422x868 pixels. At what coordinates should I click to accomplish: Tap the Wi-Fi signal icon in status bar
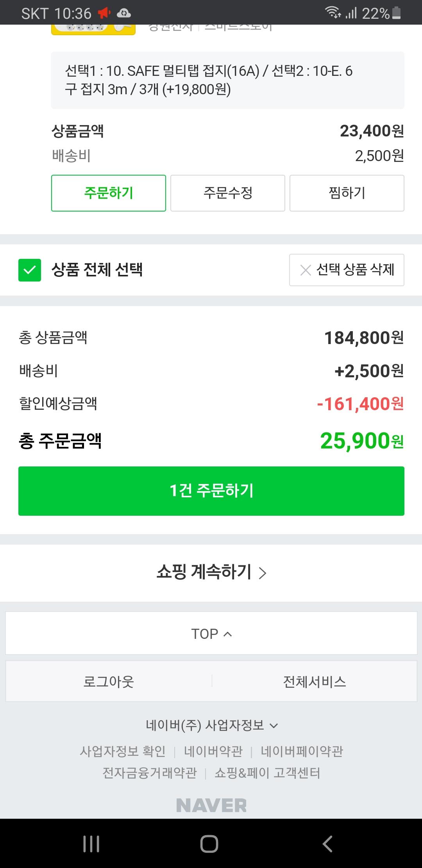[x=333, y=13]
